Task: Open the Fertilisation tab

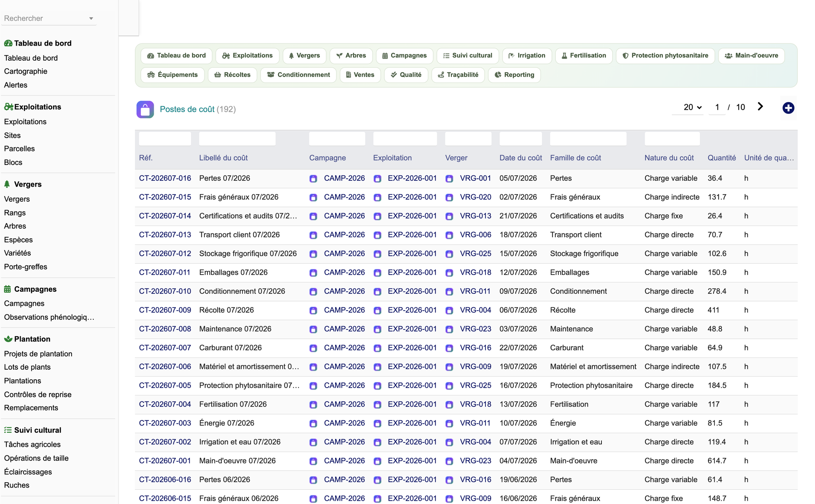Action: (x=584, y=56)
